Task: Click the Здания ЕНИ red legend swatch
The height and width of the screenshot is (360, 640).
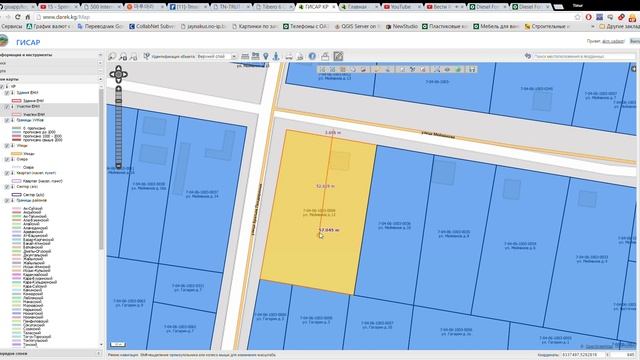Action: 17,100
